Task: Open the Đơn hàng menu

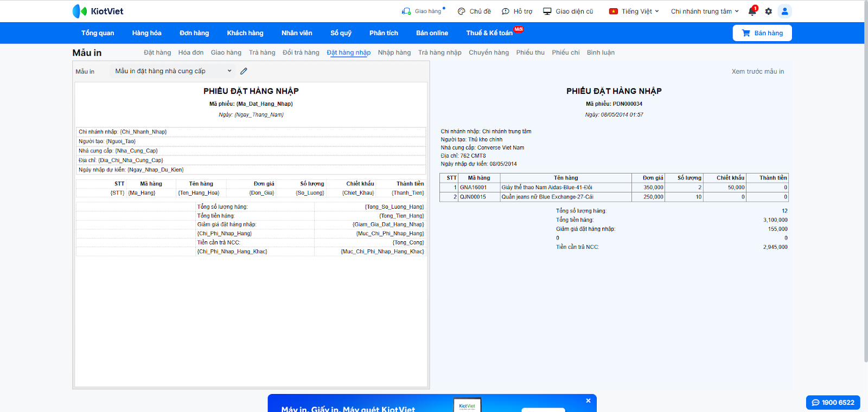Action: [x=194, y=33]
